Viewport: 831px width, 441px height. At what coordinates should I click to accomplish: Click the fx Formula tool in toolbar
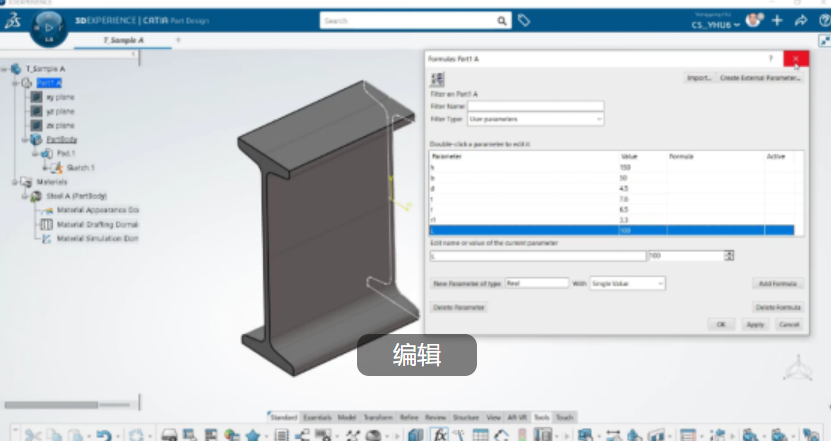click(439, 435)
